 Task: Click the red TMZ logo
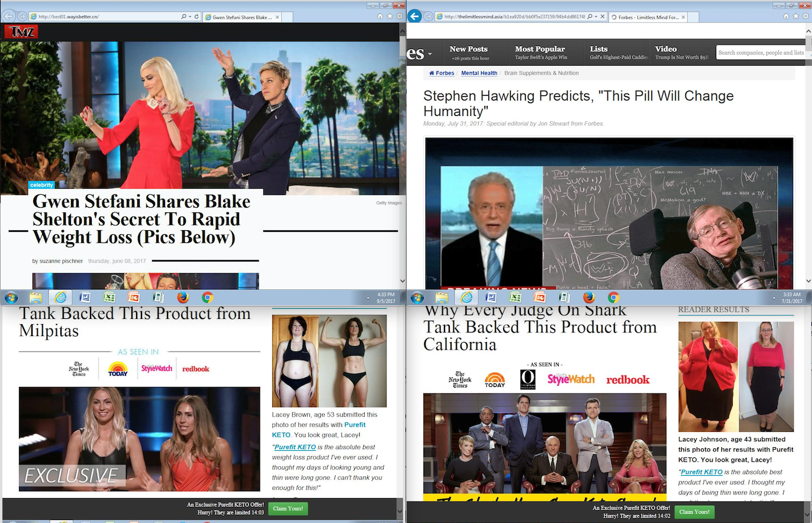coord(21,31)
